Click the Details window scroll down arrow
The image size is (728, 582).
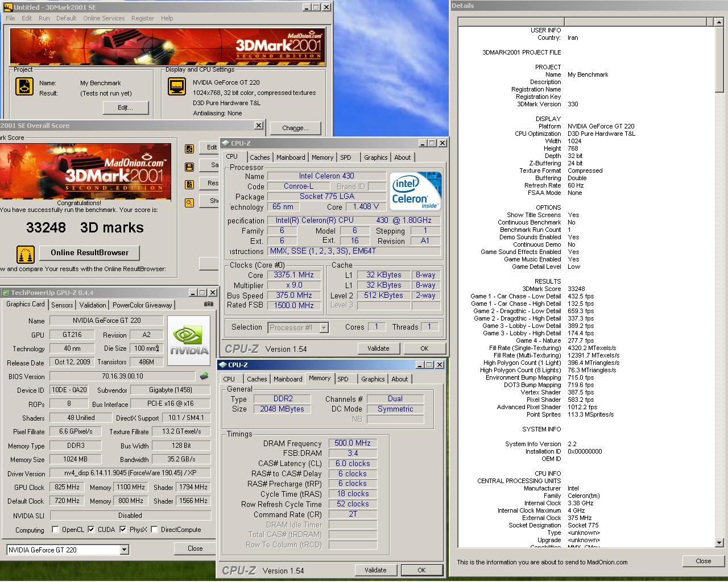pyautogui.click(x=719, y=543)
